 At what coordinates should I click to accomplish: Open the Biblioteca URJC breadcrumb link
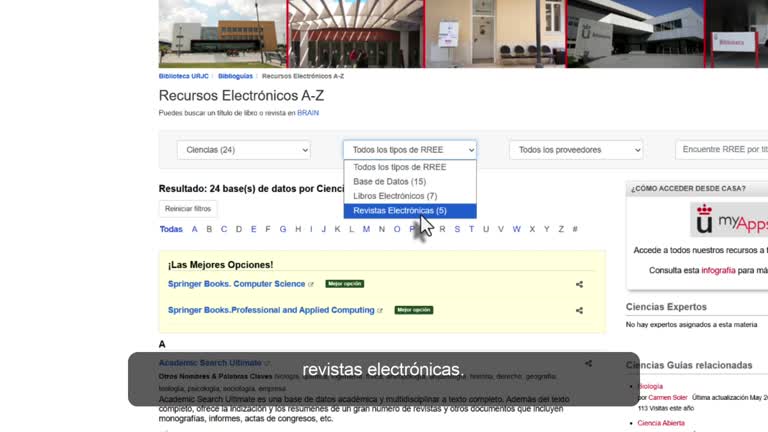pos(184,76)
